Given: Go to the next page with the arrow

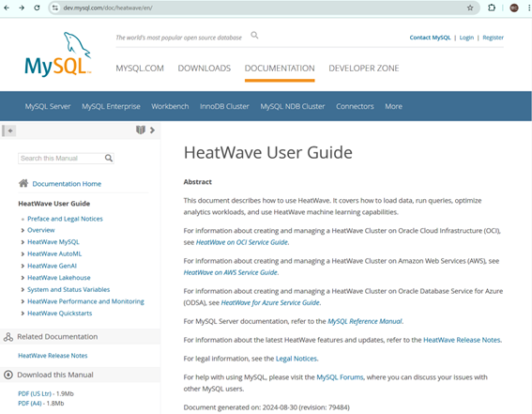Looking at the screenshot, I should pyautogui.click(x=152, y=130).
